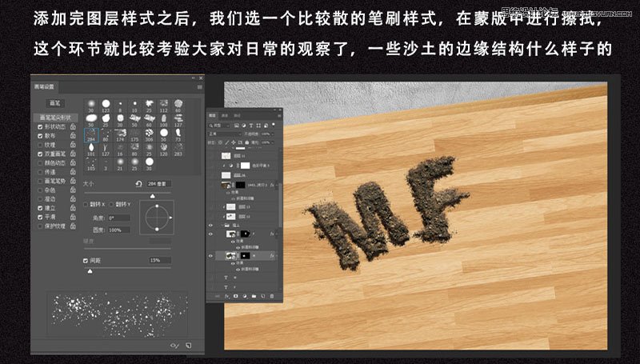640x364 pixels.
Task: Uncheck the 间距 spacing checkbox
Action: pos(86,260)
